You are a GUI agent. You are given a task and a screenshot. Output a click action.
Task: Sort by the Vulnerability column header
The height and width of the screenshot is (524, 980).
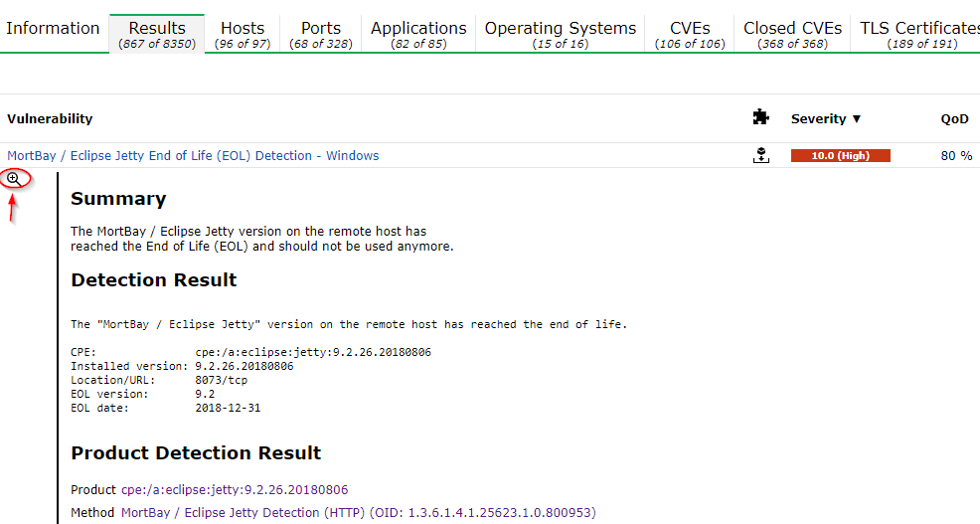50,118
